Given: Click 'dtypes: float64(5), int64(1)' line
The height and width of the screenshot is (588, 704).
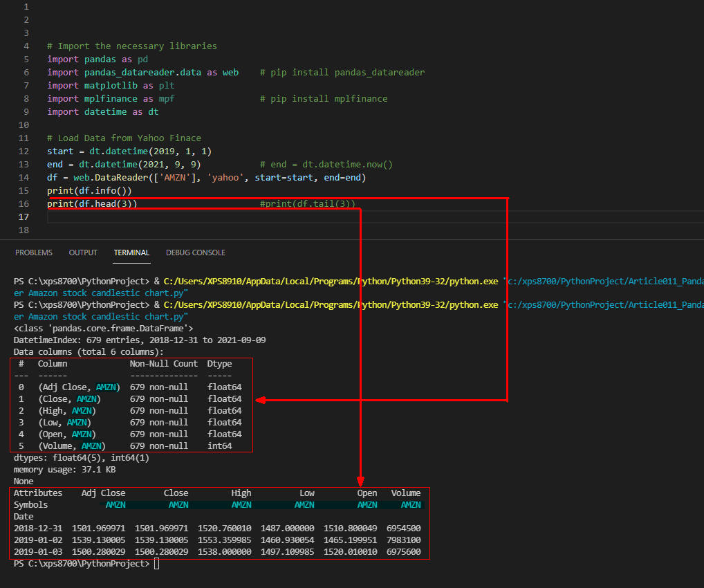Looking at the screenshot, I should click(x=82, y=458).
